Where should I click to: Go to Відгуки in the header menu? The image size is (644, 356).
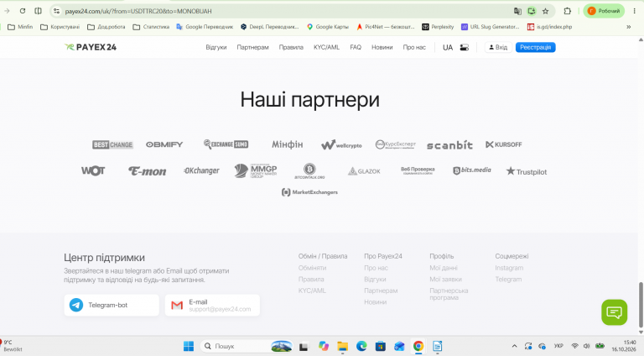pyautogui.click(x=216, y=47)
